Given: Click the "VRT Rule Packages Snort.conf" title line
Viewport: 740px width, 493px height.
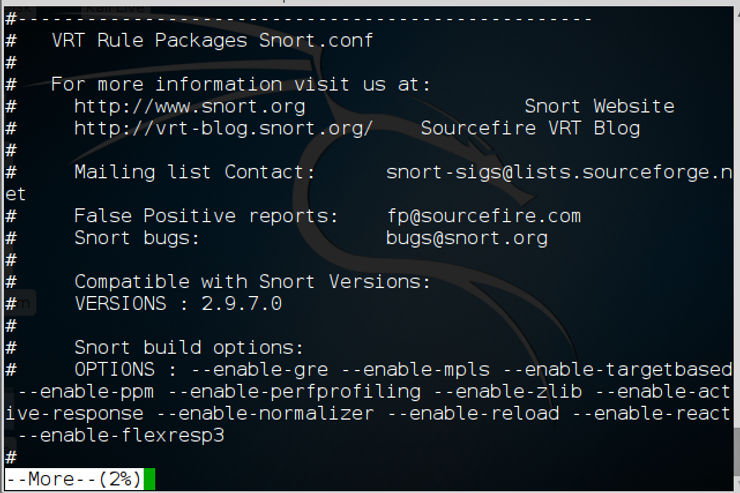Looking at the screenshot, I should pos(211,40).
